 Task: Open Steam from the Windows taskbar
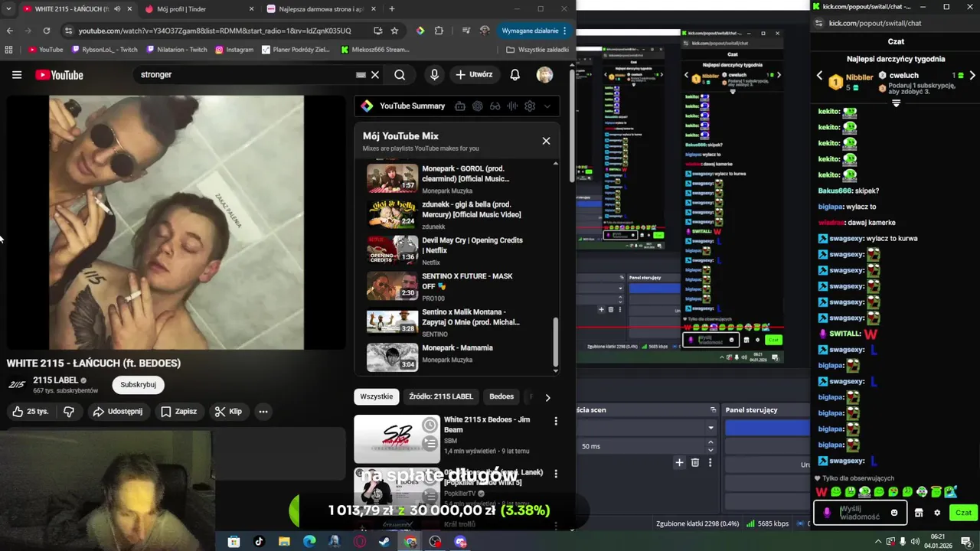[385, 542]
